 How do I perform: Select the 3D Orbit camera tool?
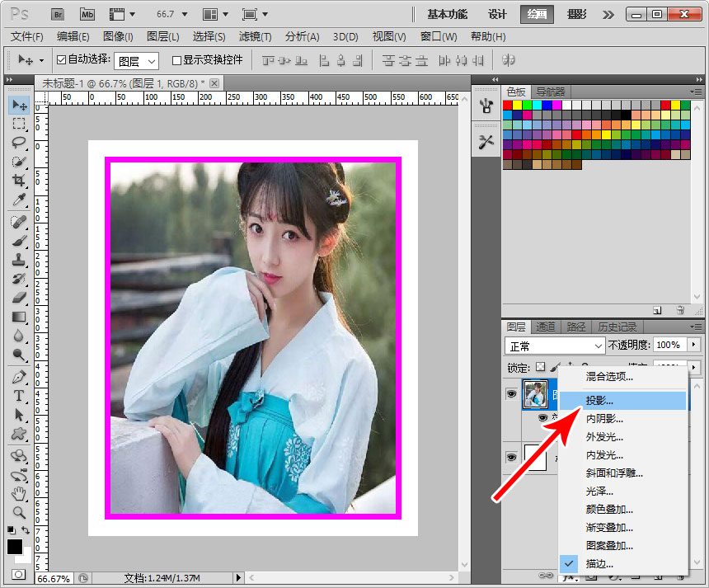coord(19,475)
